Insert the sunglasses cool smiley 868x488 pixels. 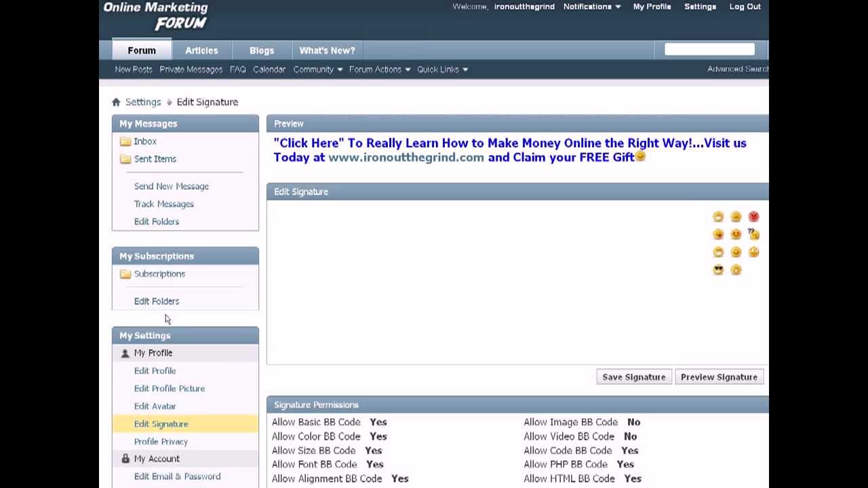(718, 270)
